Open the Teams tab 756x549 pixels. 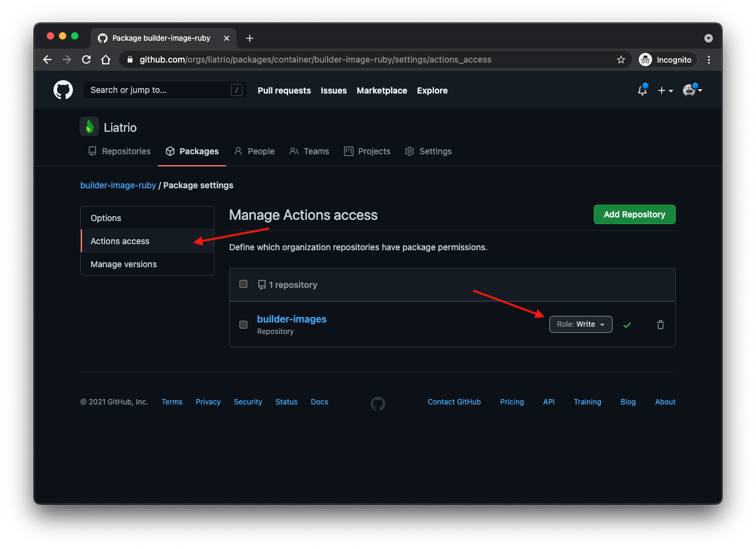click(x=309, y=151)
